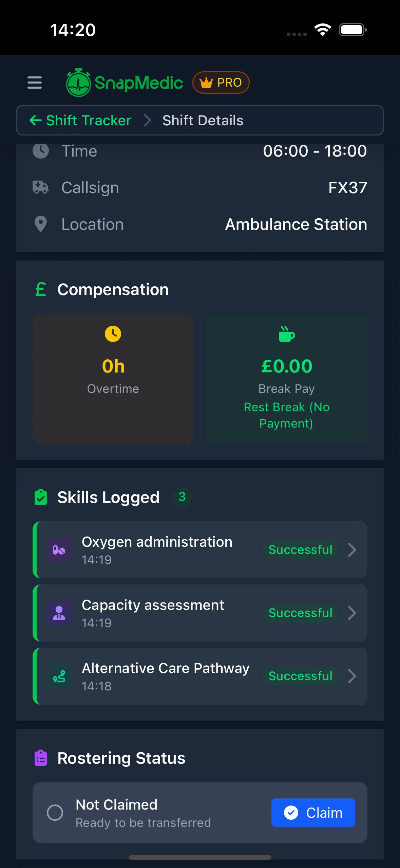Screen dimensions: 400x868
Task: Click the Rostering Status clipboard icon
Action: (40, 758)
